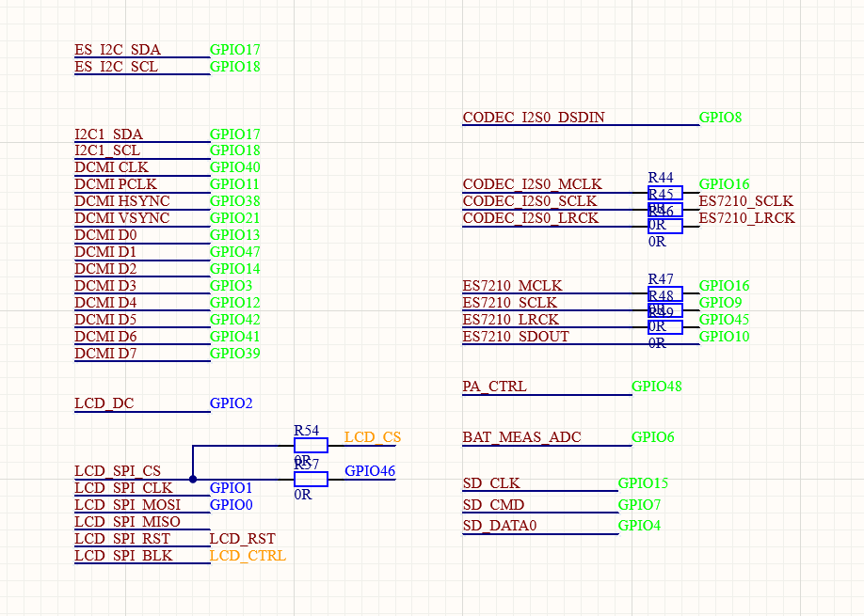The width and height of the screenshot is (864, 616).
Task: Select the DCMI VSYNC net label
Action: [121, 218]
